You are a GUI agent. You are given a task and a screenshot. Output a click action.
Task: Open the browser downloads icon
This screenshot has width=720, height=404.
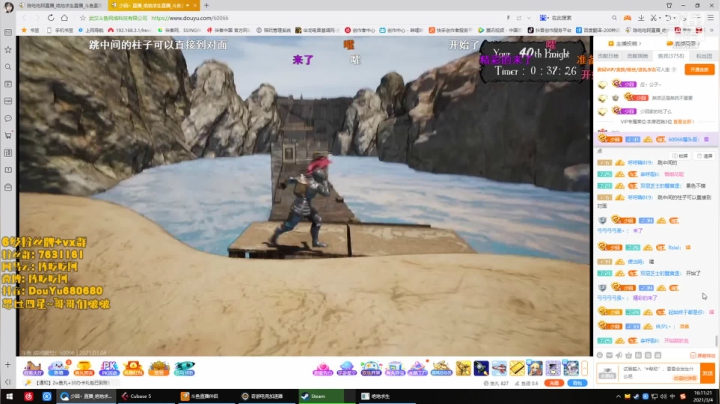(x=641, y=18)
